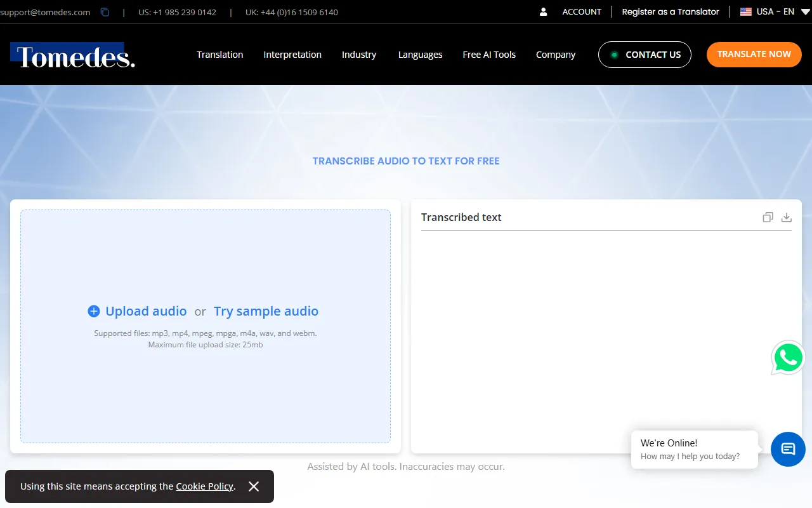Click Register as a Translator link

[x=671, y=12]
